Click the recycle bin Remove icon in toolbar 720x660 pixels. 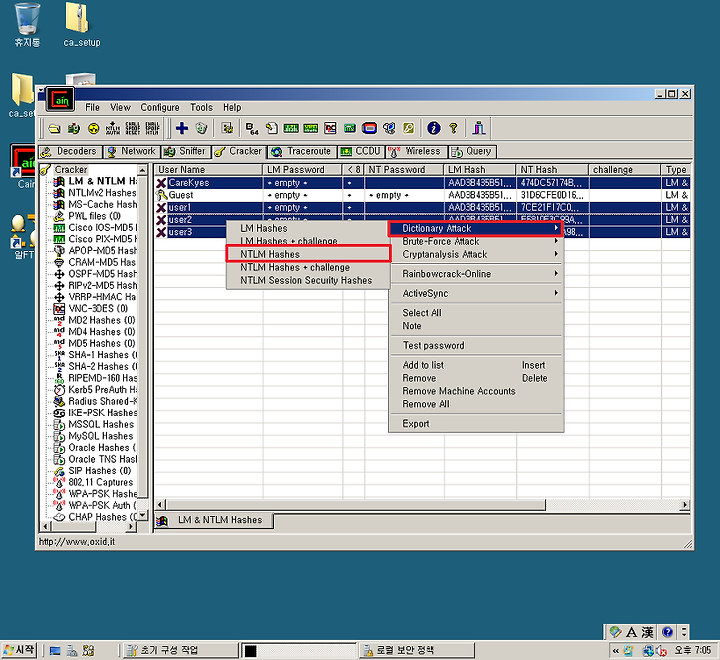(x=202, y=128)
